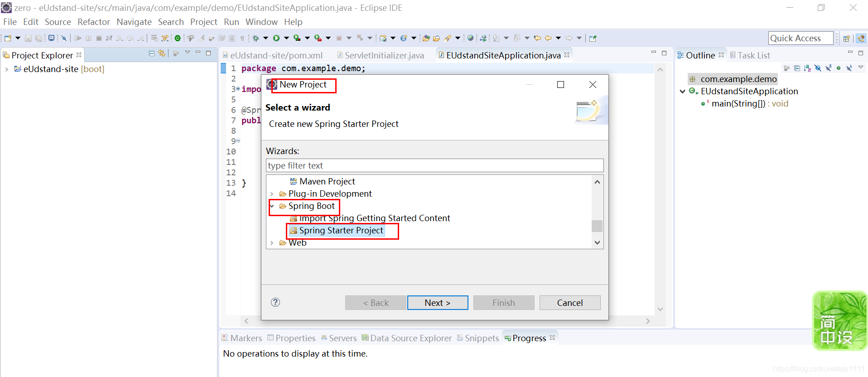Click the Quick Access search box
The width and height of the screenshot is (868, 377).
[x=801, y=38]
